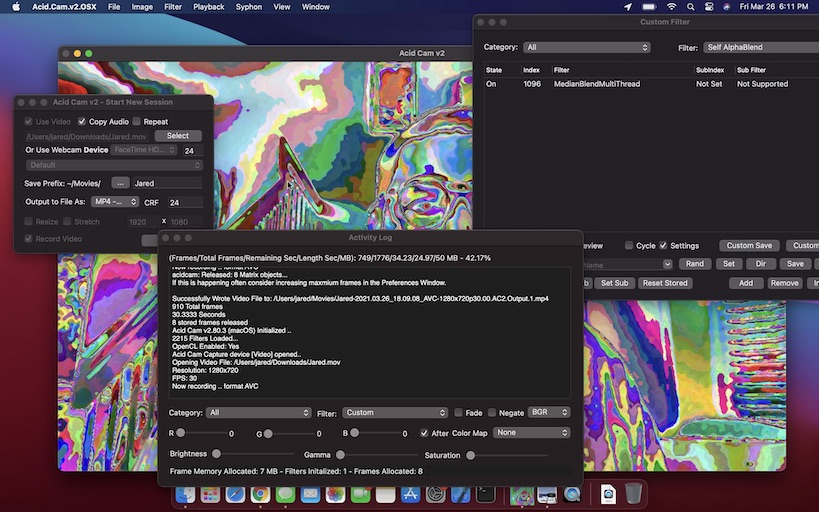This screenshot has width=819, height=512.
Task: Click Select button for video file
Action: click(x=178, y=136)
